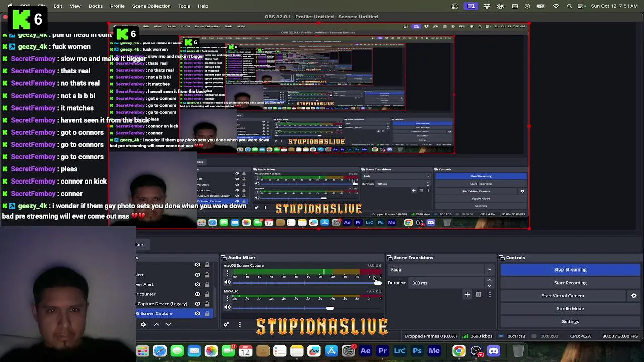
Task: Enter Studio Mode
Action: click(570, 309)
